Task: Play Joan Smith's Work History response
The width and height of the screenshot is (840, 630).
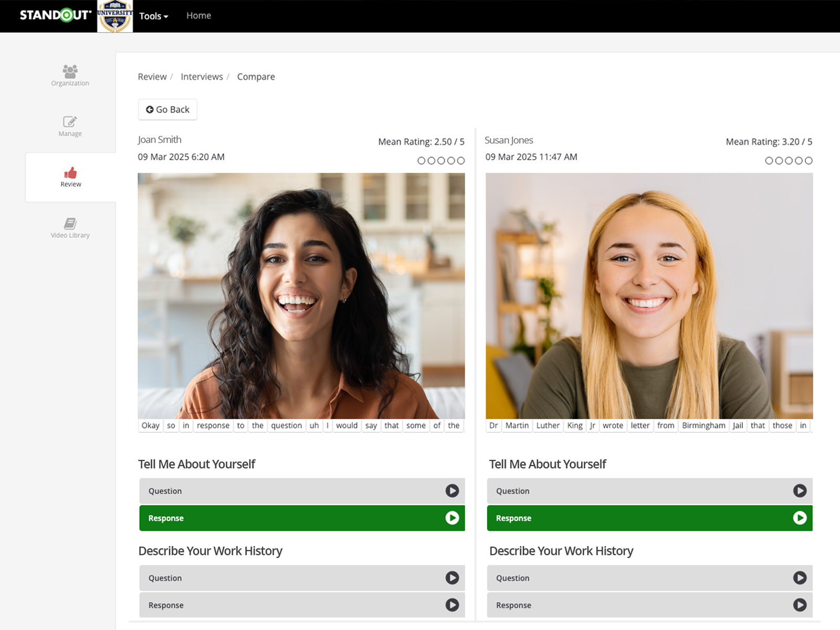Action: click(451, 605)
